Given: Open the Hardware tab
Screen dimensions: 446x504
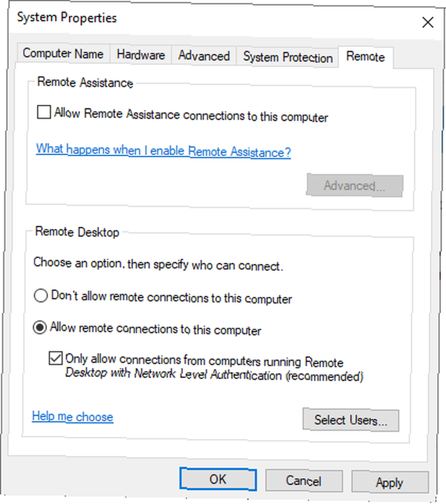Looking at the screenshot, I should 141,54.
